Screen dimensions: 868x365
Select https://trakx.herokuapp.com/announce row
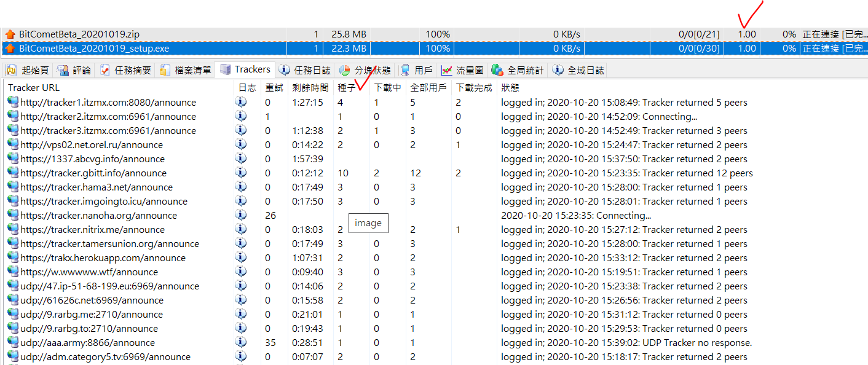coord(436,257)
